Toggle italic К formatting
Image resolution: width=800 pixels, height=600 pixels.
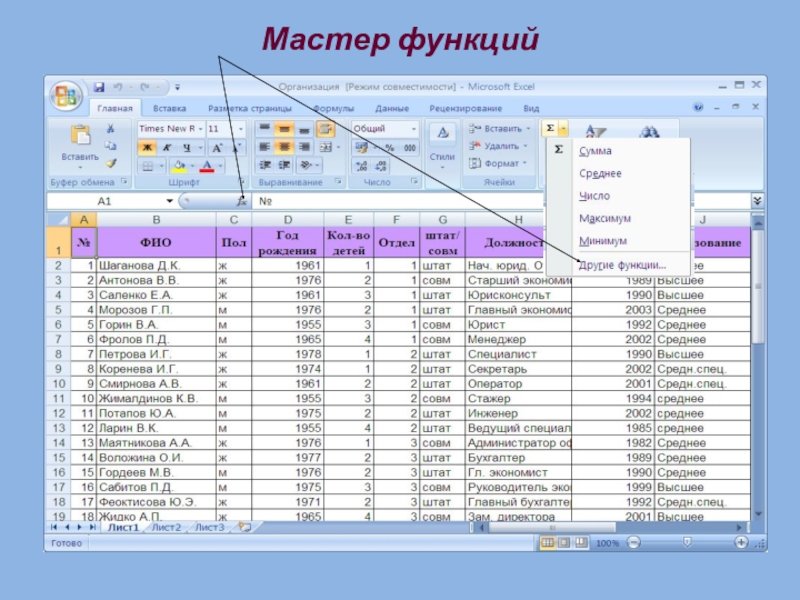click(x=166, y=148)
